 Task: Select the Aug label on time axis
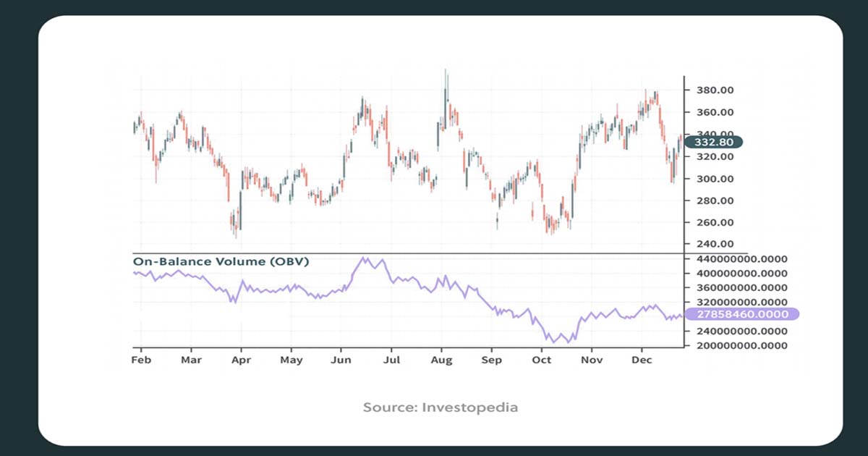click(x=441, y=360)
